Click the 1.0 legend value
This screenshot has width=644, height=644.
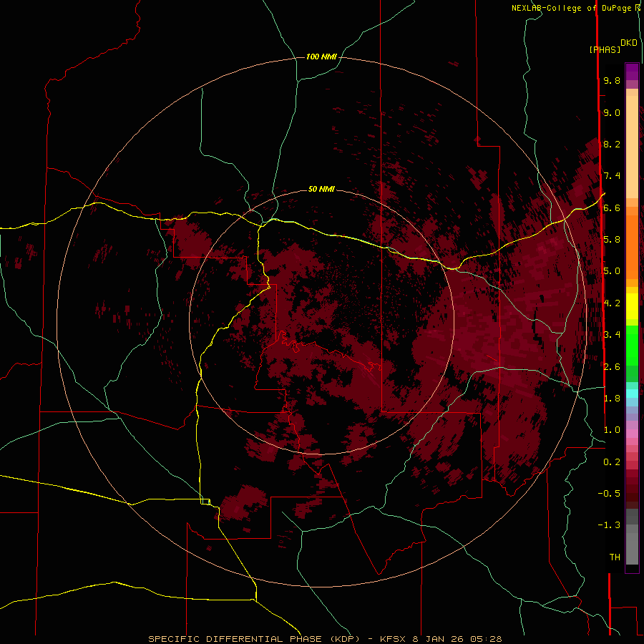(612, 430)
